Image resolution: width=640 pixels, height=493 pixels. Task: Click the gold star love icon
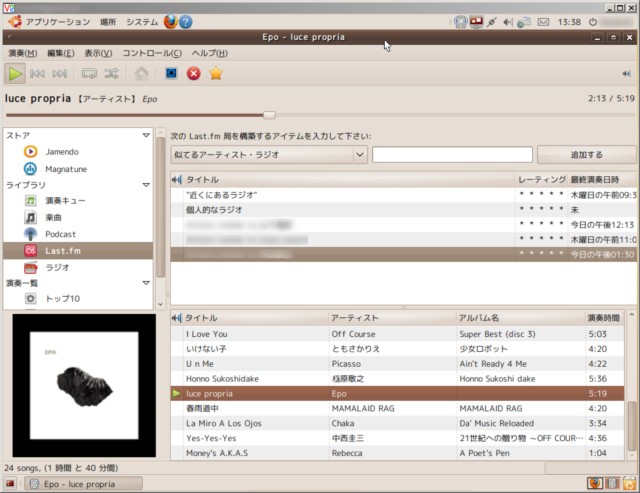pyautogui.click(x=216, y=73)
